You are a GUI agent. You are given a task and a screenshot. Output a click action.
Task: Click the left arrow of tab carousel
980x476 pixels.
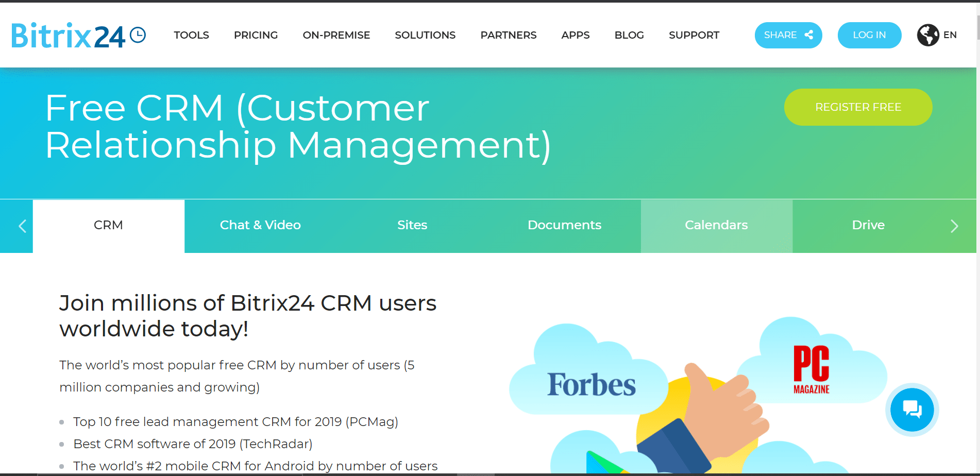(22, 226)
